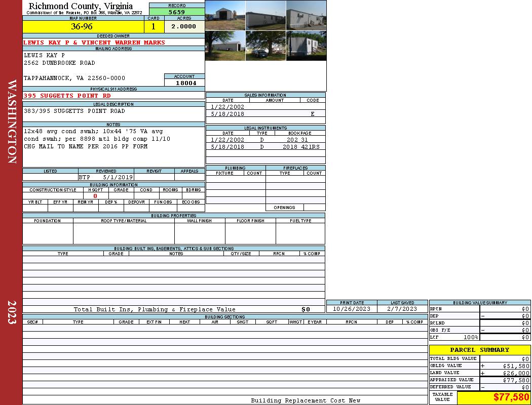Screen dimensions: 532x405
Task: Open photo of garage with dark open door
Action: click(x=225, y=15)
